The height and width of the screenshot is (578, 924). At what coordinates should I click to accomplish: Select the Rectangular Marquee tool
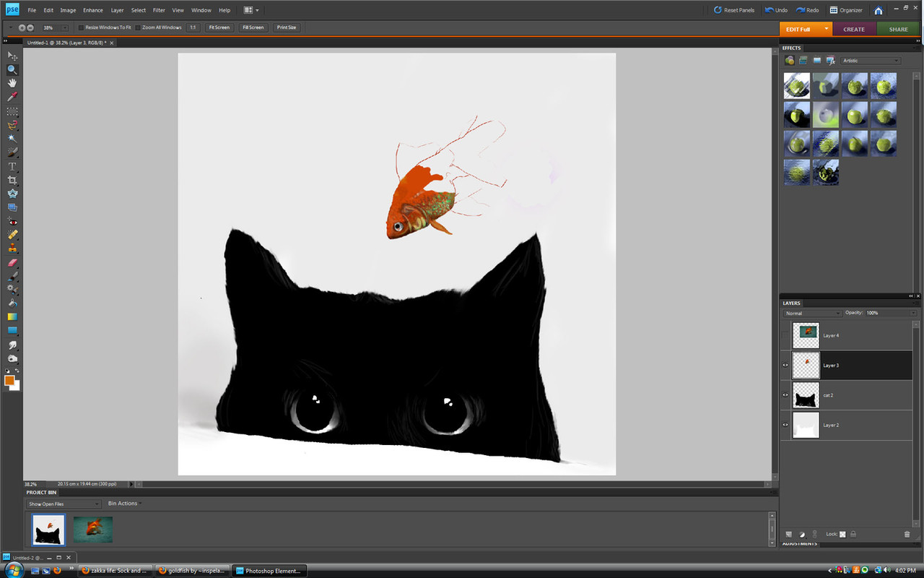(x=12, y=112)
